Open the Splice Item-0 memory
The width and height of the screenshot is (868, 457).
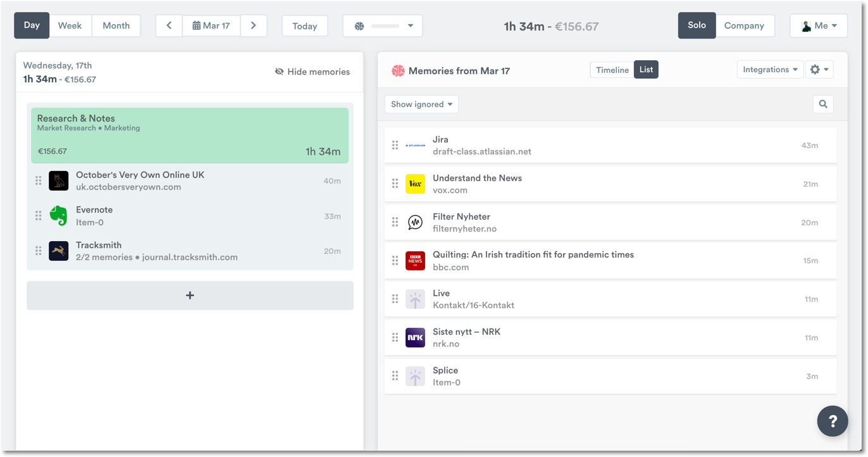(x=611, y=376)
